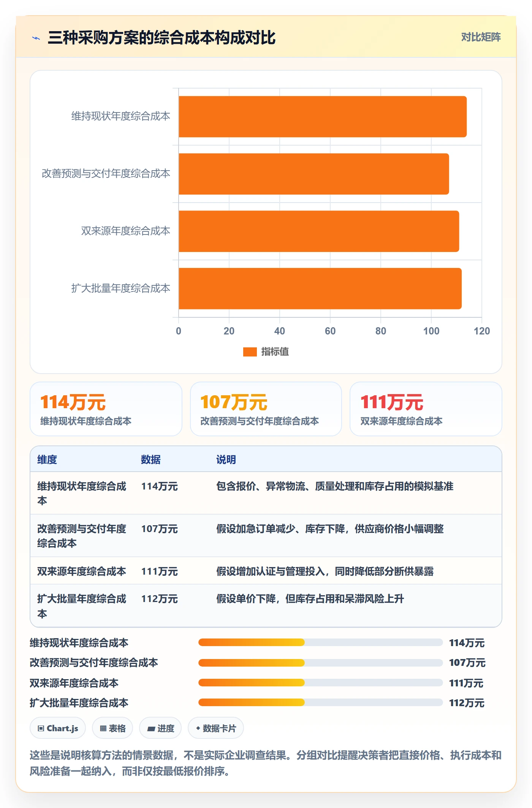This screenshot has height=808, width=532.
Task: Click the 107万元 data card
Action: tap(266, 409)
